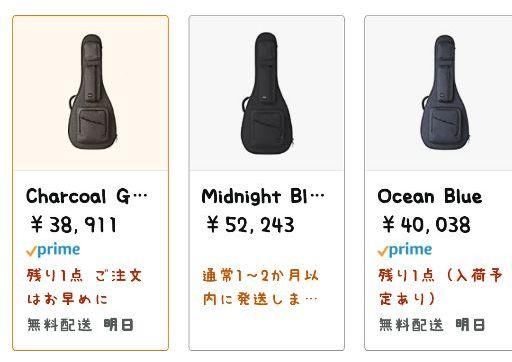Image resolution: width=512 pixels, height=362 pixels.
Task: Click 無料配送 明日 on Charcoal card
Action: pos(80,325)
